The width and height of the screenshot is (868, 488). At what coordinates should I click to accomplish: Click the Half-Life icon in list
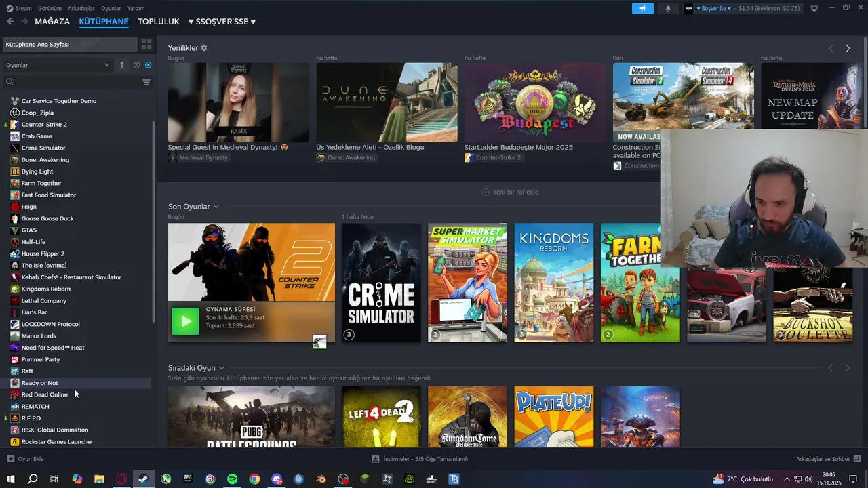click(x=15, y=242)
